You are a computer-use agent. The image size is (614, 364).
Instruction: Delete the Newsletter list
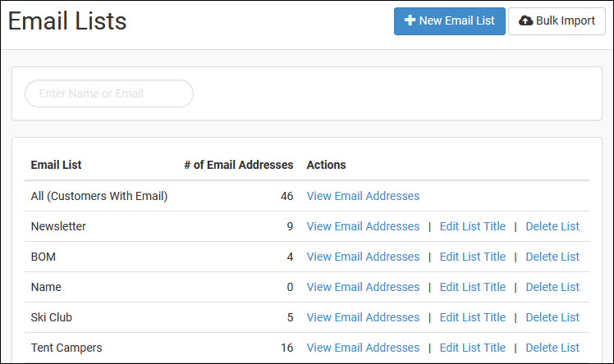tap(552, 226)
